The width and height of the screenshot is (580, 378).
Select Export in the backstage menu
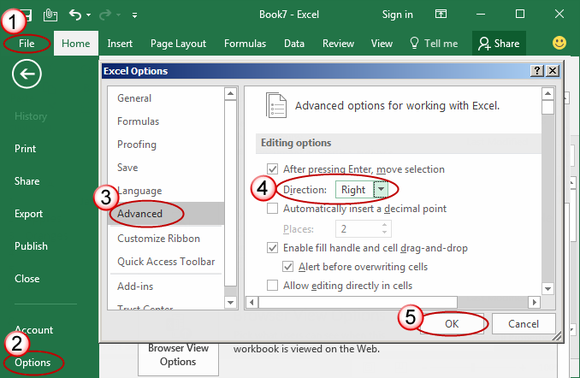(28, 214)
